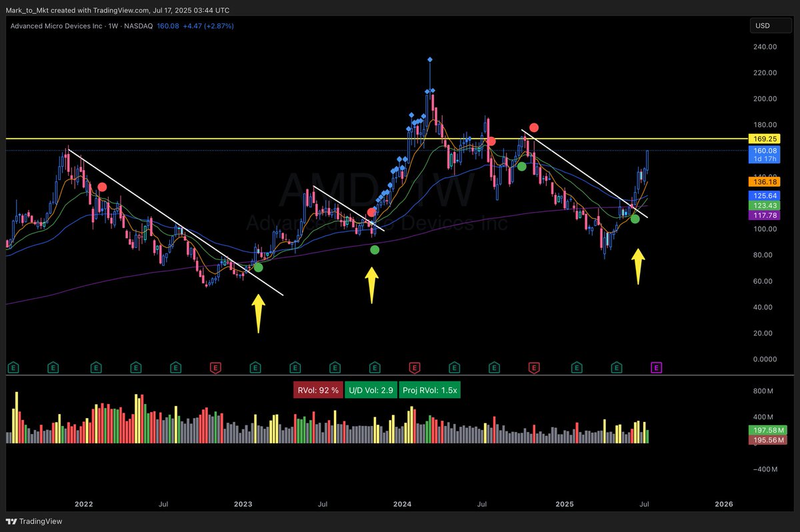Click the 40.00 price axis label
This screenshot has height=532, width=800.
pyautogui.click(x=763, y=307)
